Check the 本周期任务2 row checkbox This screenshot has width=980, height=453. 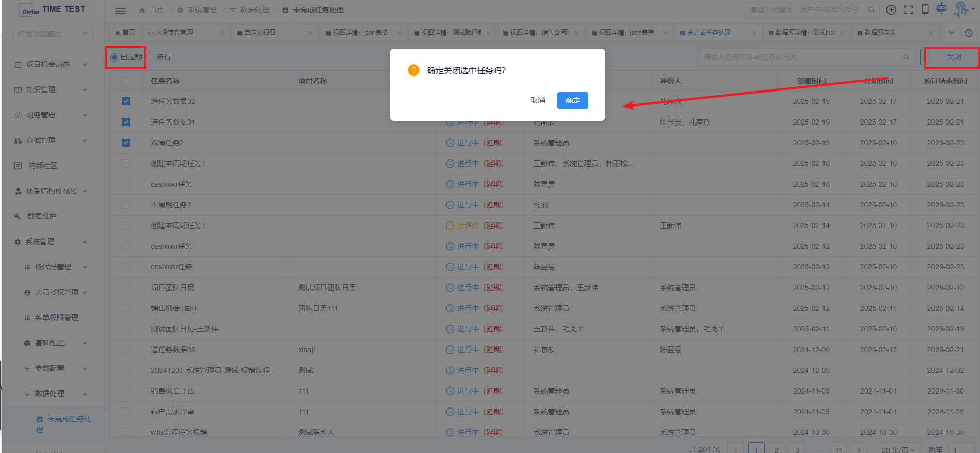[126, 205]
